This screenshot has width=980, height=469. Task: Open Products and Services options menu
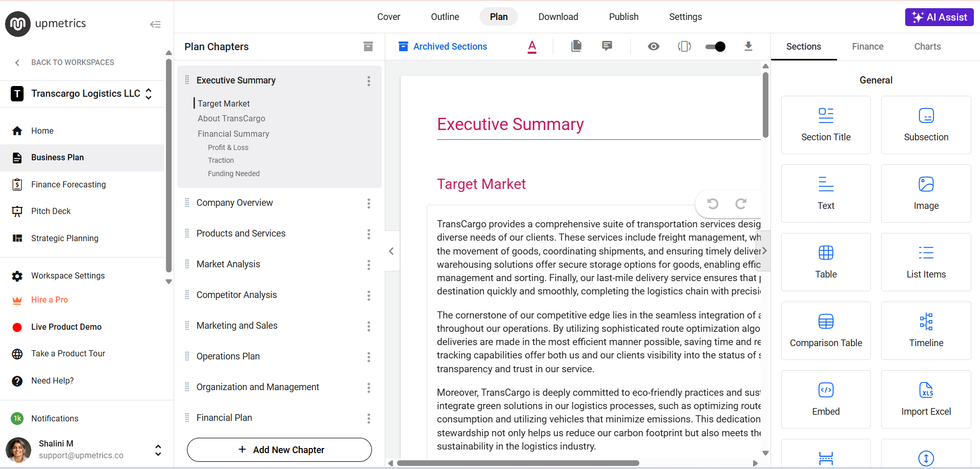tap(368, 234)
